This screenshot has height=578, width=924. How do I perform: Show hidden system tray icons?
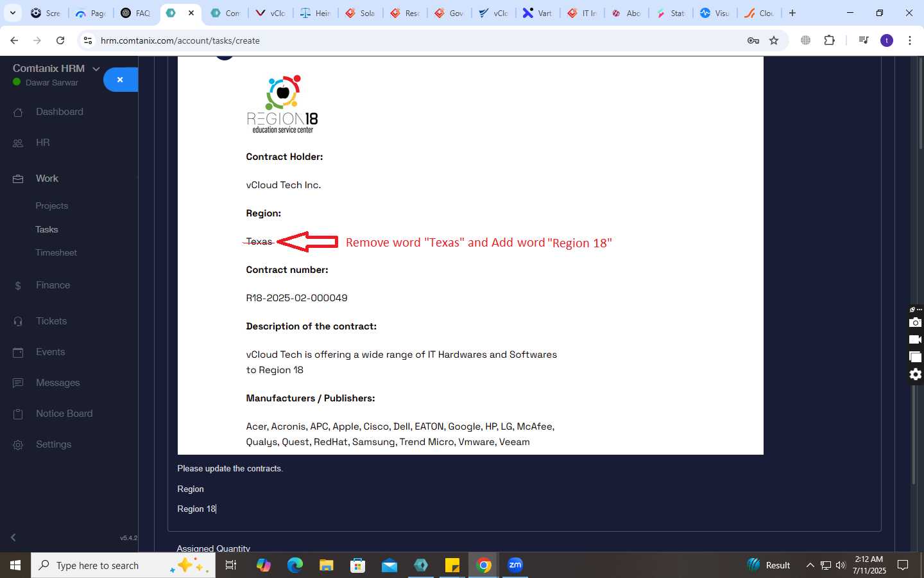[810, 565]
